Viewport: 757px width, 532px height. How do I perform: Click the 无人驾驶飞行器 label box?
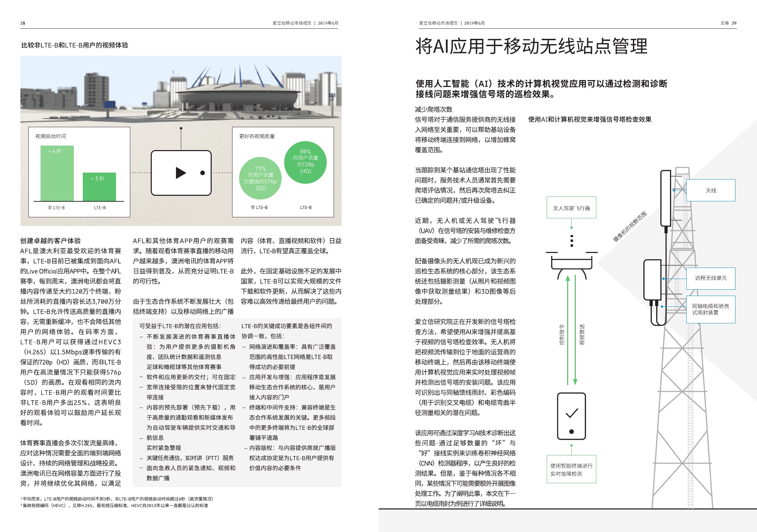[571, 208]
